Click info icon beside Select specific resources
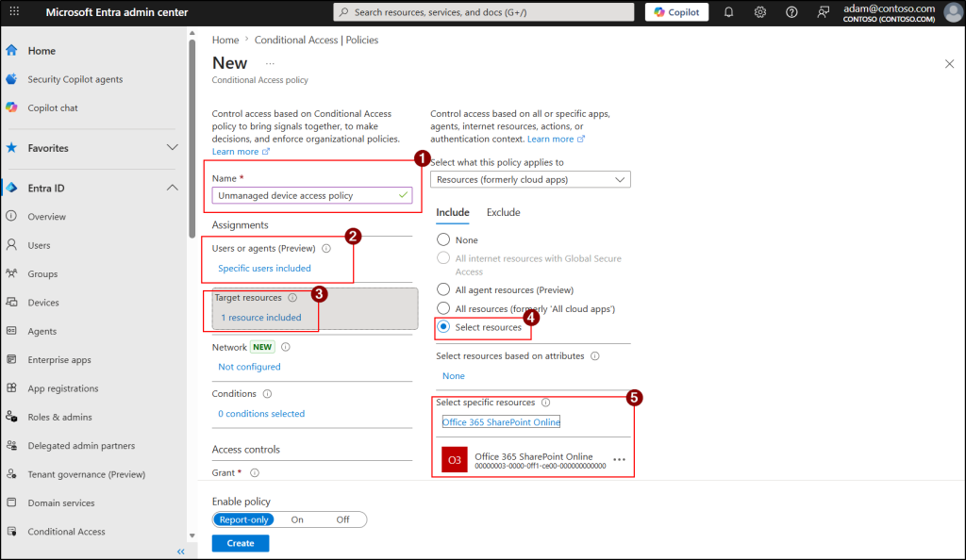 [546, 403]
